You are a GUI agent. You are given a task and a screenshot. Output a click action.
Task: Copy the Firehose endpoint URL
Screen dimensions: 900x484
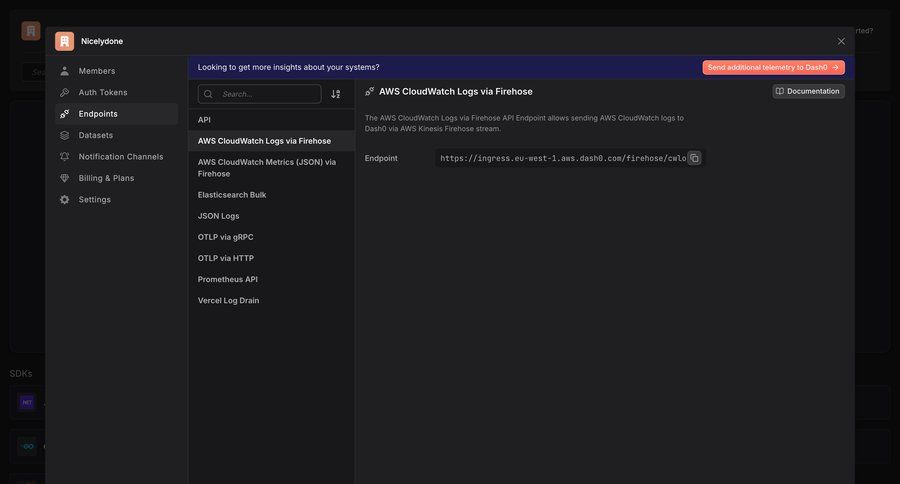(695, 158)
